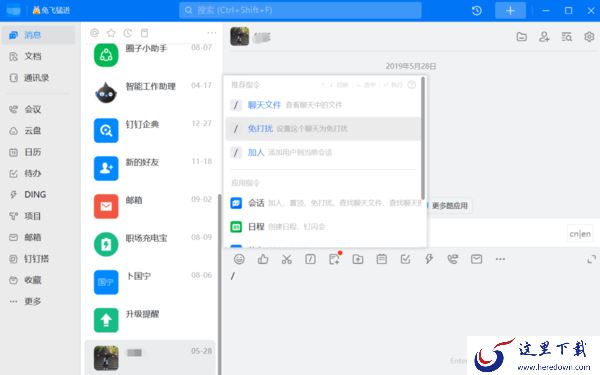The image size is (600, 375).
Task: Open the 文档 documents section
Action: [x=38, y=56]
